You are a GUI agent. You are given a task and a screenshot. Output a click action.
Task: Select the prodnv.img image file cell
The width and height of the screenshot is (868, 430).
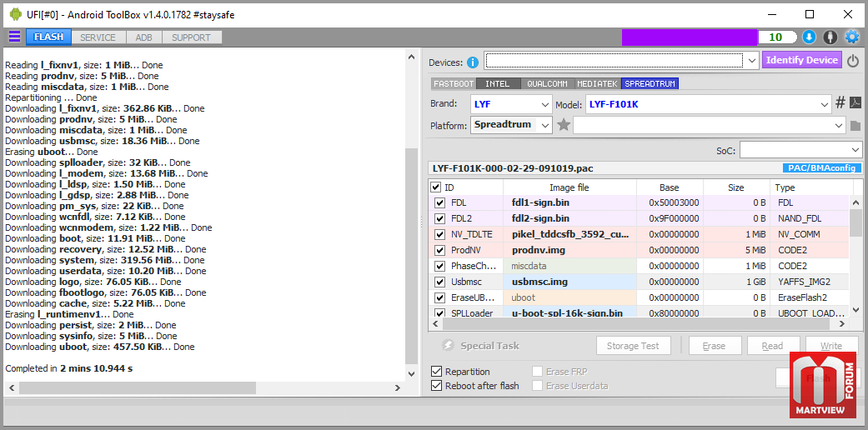point(569,250)
